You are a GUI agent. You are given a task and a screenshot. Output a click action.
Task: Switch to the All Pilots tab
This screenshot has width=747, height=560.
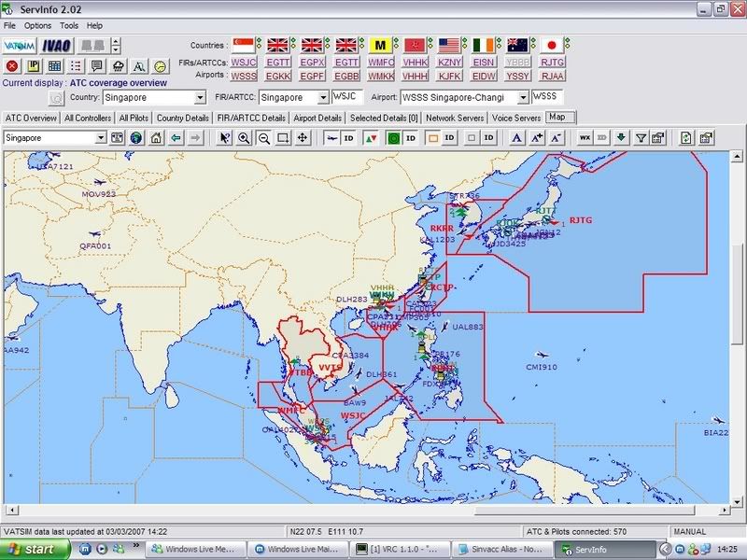coord(135,118)
